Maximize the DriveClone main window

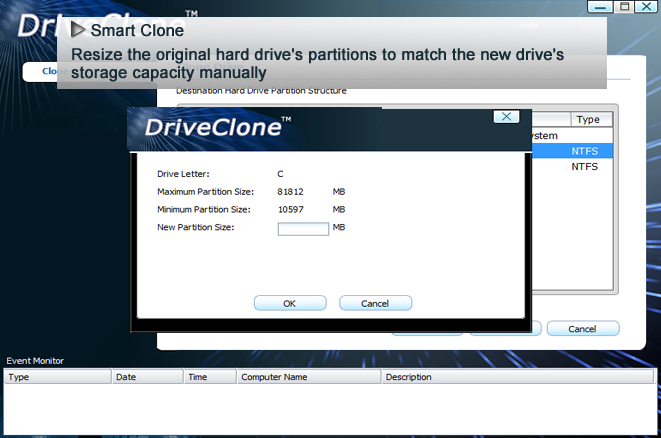coord(624,7)
